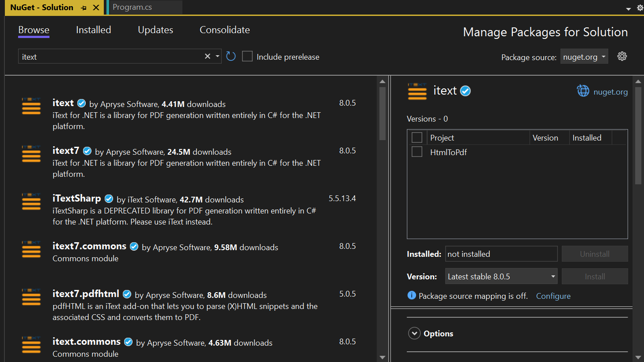
Task: Click the pin icon on NuGet tab
Action: click(x=84, y=8)
